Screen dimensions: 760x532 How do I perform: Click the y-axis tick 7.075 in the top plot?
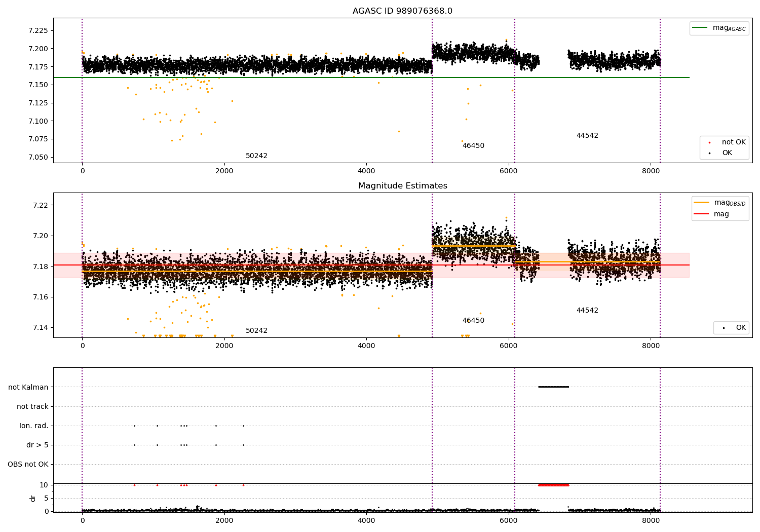39,139
